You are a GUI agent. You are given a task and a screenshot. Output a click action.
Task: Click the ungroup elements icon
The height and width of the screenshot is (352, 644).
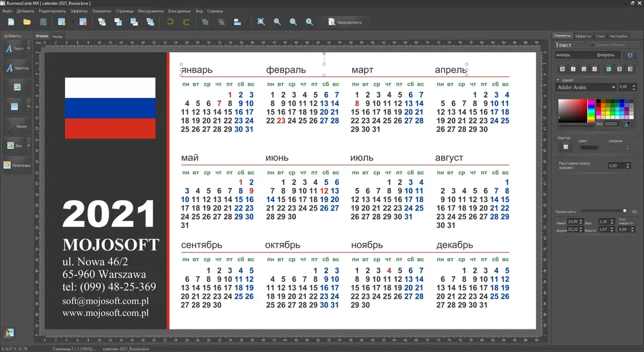coord(221,22)
